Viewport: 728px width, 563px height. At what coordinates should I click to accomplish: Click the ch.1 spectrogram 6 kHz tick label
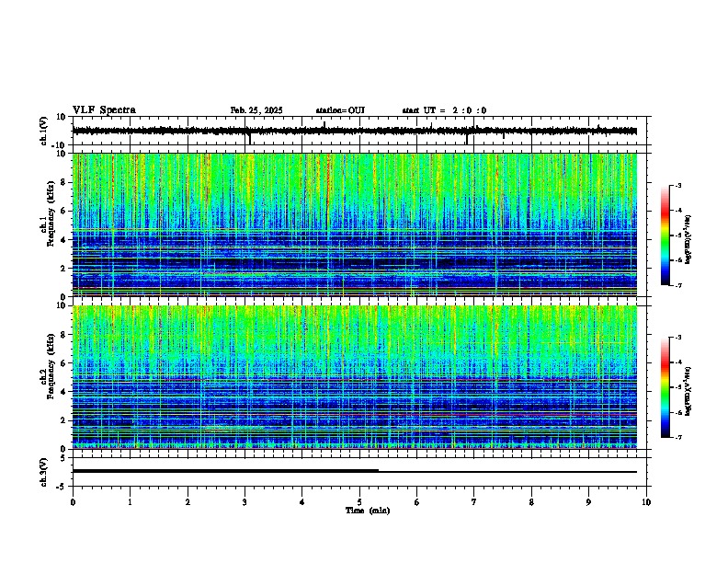click(x=63, y=211)
